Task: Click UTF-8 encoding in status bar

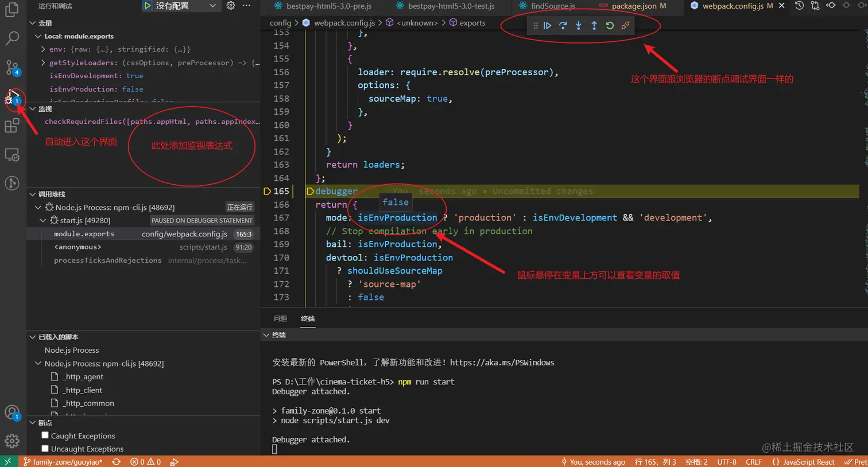Action: click(x=726, y=462)
